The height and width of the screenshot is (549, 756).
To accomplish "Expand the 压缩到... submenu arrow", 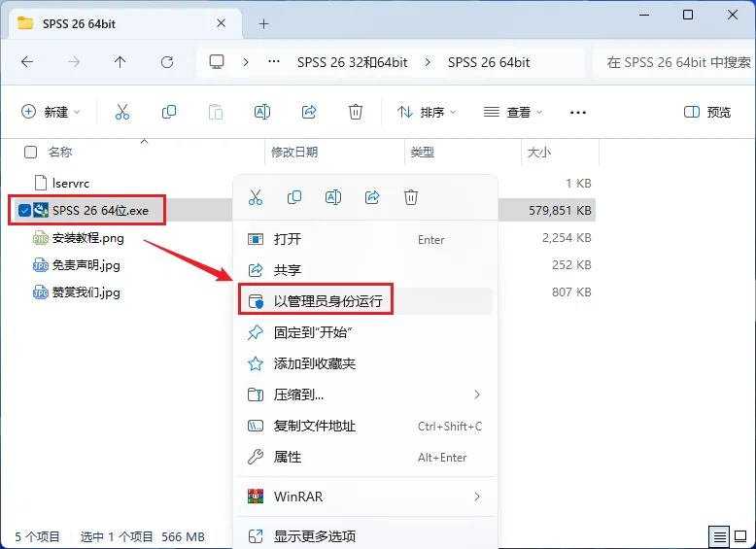I will [x=477, y=395].
